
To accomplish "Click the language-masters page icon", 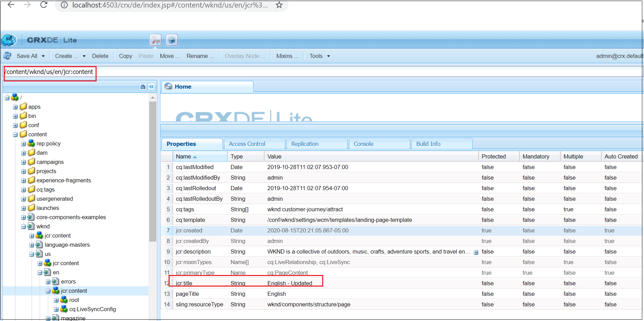I will [40, 245].
